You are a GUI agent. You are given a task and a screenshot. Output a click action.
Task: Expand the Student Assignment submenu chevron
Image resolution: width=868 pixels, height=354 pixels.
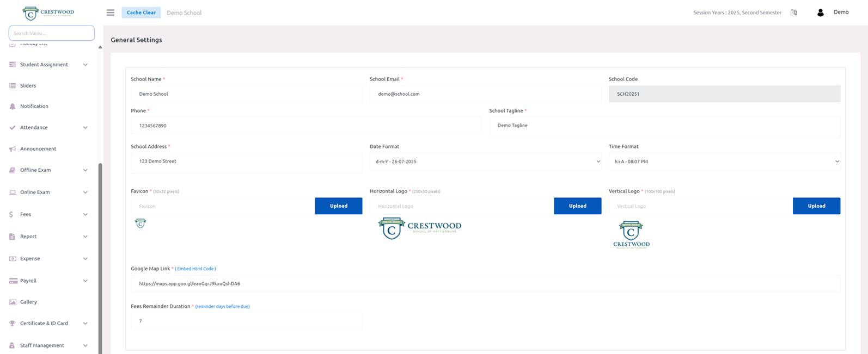[85, 65]
